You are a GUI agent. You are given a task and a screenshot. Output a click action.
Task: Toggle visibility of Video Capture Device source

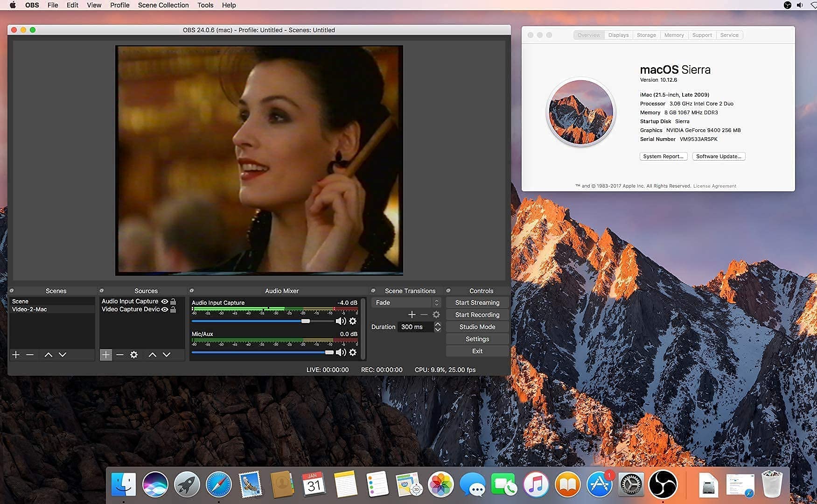click(164, 309)
